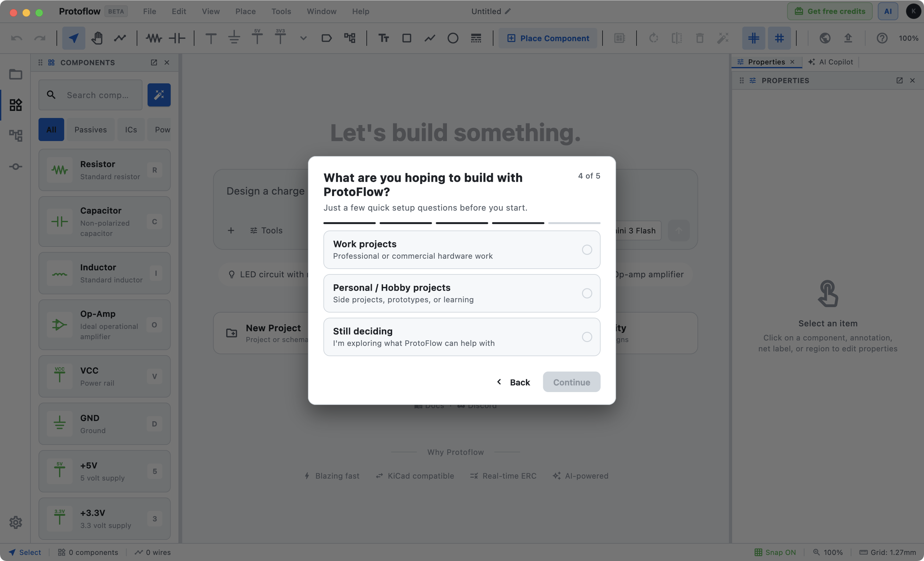
Task: Close the Properties tab
Action: [792, 62]
